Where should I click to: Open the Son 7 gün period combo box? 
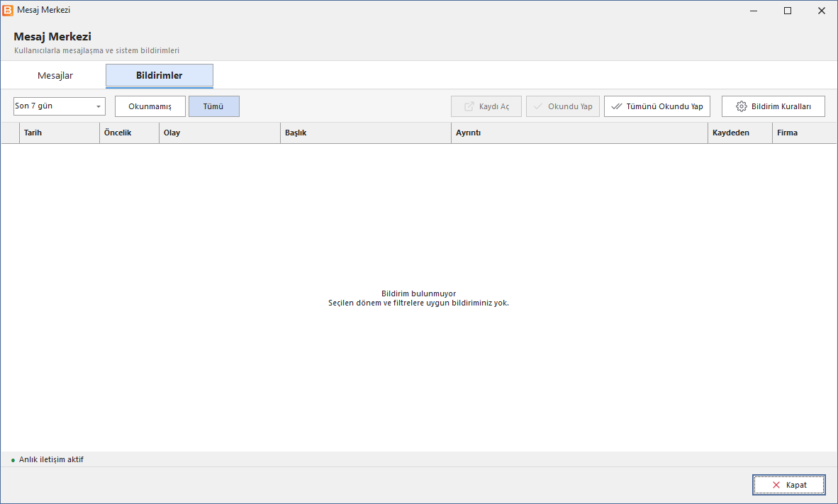[x=60, y=106]
